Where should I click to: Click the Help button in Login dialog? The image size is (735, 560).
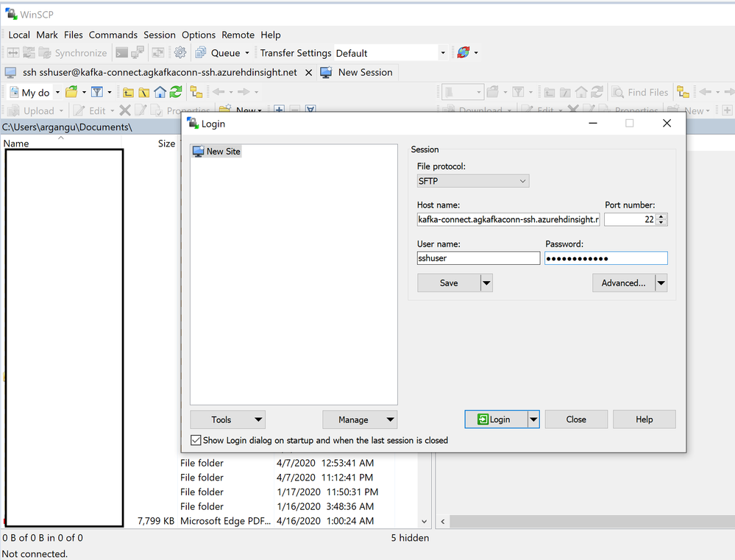(644, 419)
